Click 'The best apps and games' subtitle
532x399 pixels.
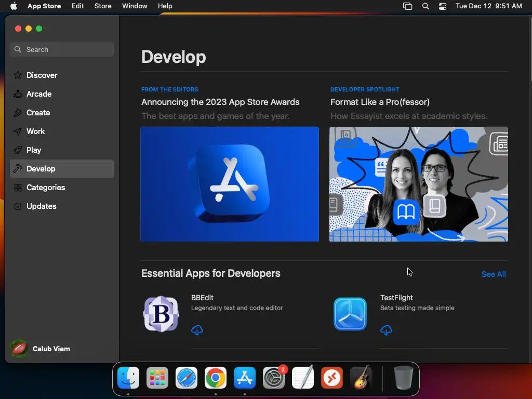216,116
